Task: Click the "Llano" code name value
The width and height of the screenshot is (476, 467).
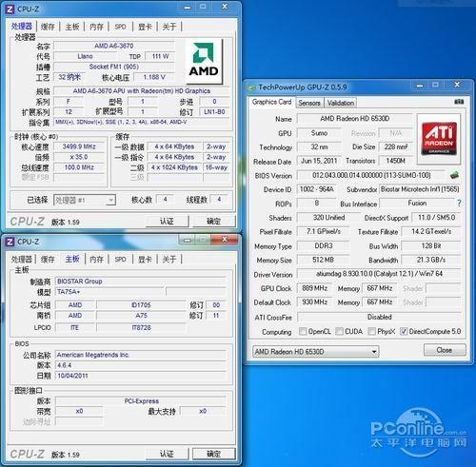Action: tap(85, 56)
